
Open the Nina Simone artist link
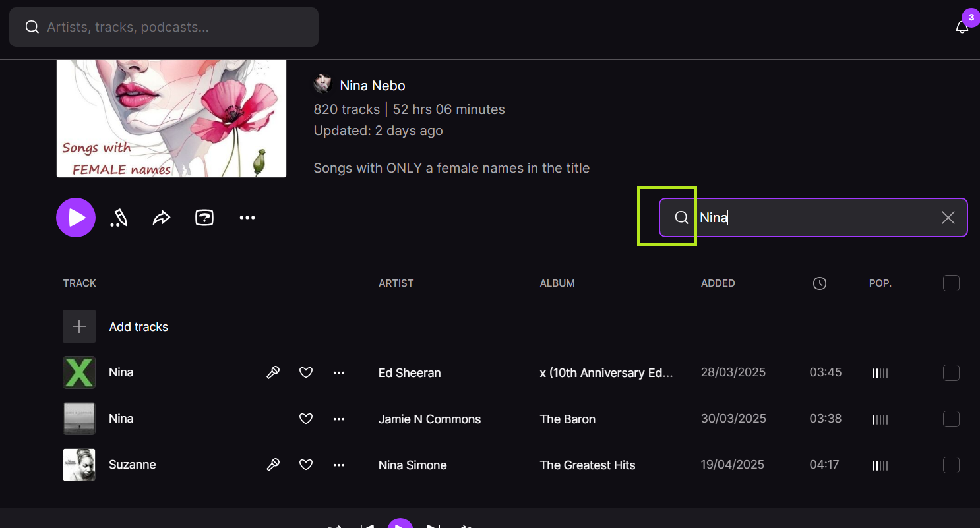(413, 465)
